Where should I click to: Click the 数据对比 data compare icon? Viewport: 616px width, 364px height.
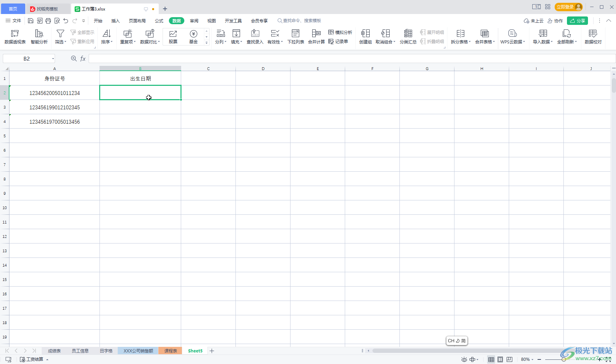[x=150, y=37]
